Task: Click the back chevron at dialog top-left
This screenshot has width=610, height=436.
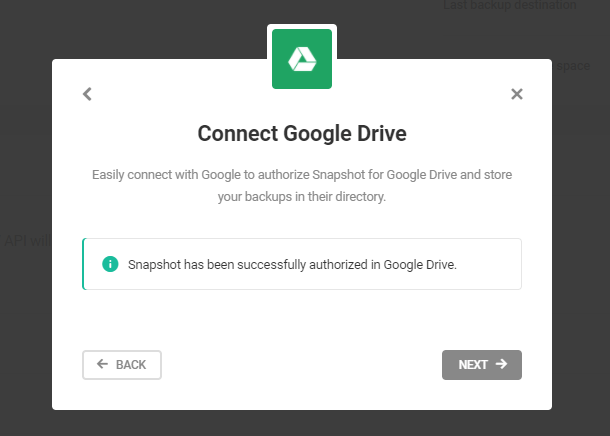Action: point(87,94)
